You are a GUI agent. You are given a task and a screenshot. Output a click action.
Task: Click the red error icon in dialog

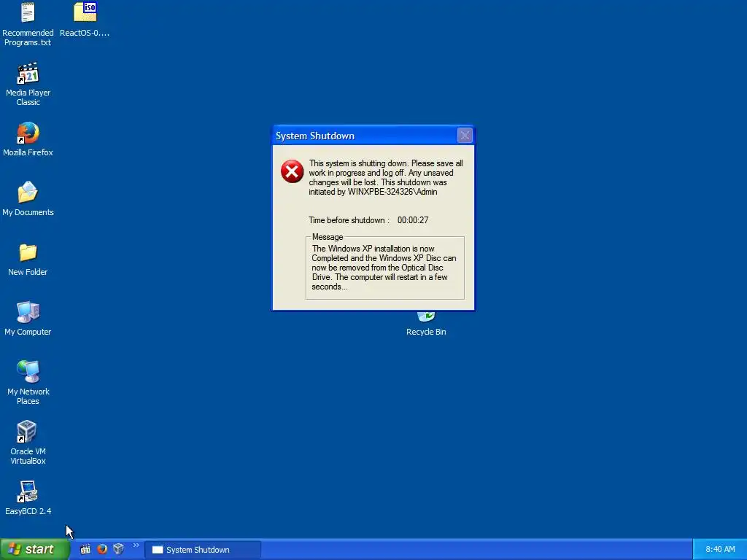click(292, 171)
